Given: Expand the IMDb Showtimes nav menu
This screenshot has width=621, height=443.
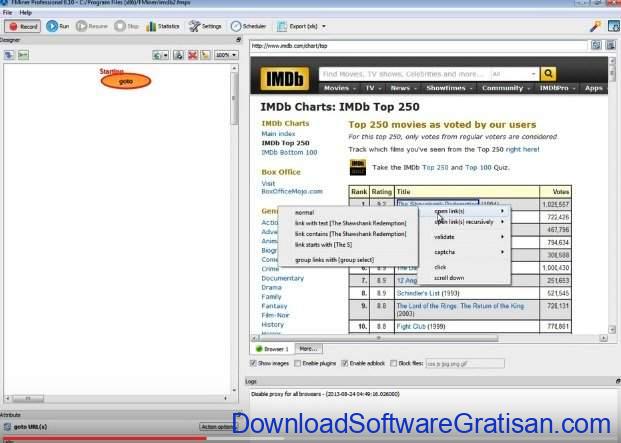Looking at the screenshot, I should 449,88.
